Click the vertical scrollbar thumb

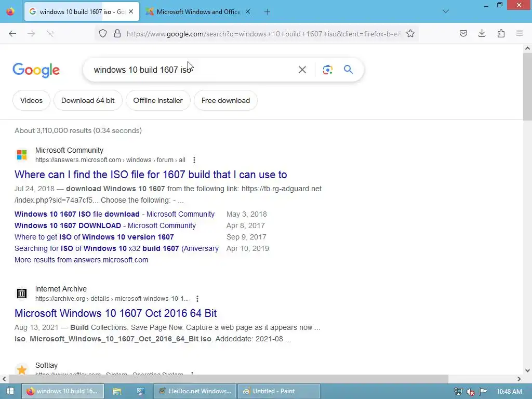click(527, 87)
